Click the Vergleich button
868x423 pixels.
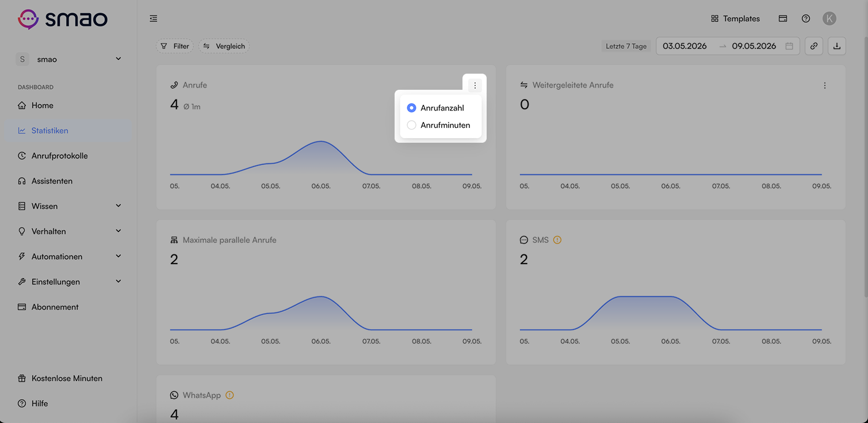224,46
